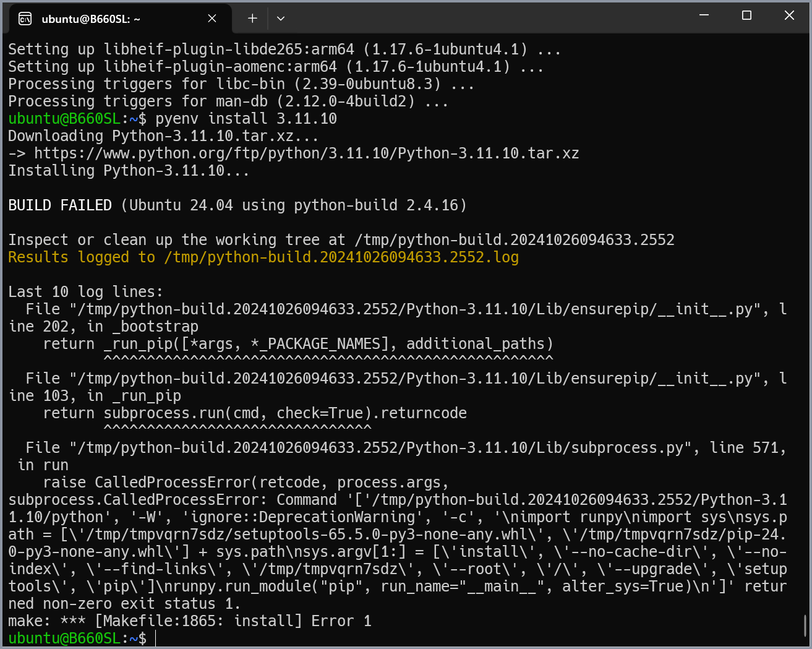Click 'Setting up libheif-plugin-aomenc' line
812x649 pixels.
[276, 67]
